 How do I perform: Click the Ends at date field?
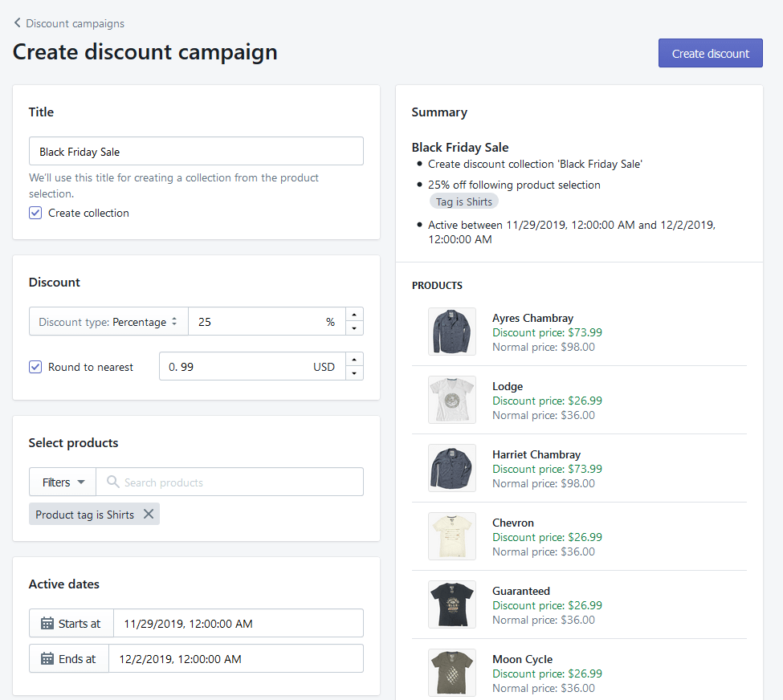236,658
